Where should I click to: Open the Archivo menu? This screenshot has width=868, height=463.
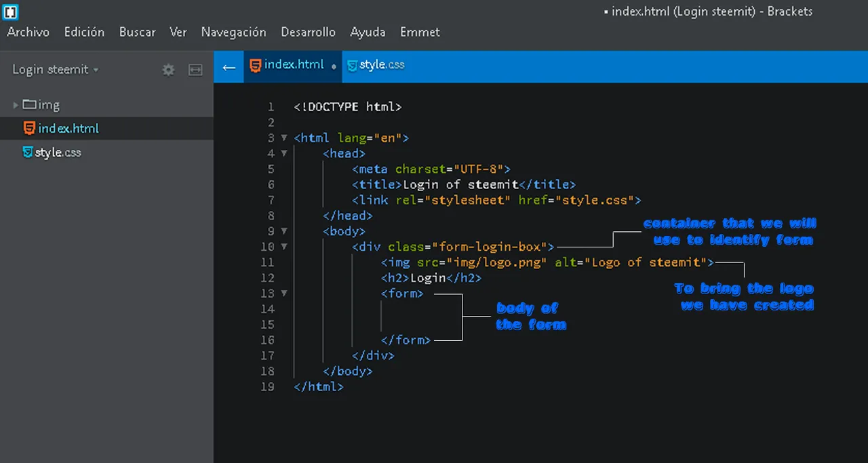28,32
